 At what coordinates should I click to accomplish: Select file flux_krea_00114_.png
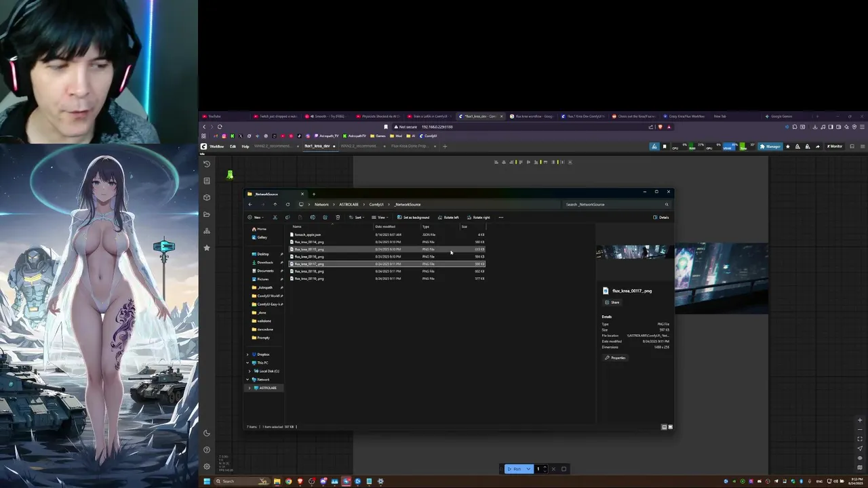point(387,242)
